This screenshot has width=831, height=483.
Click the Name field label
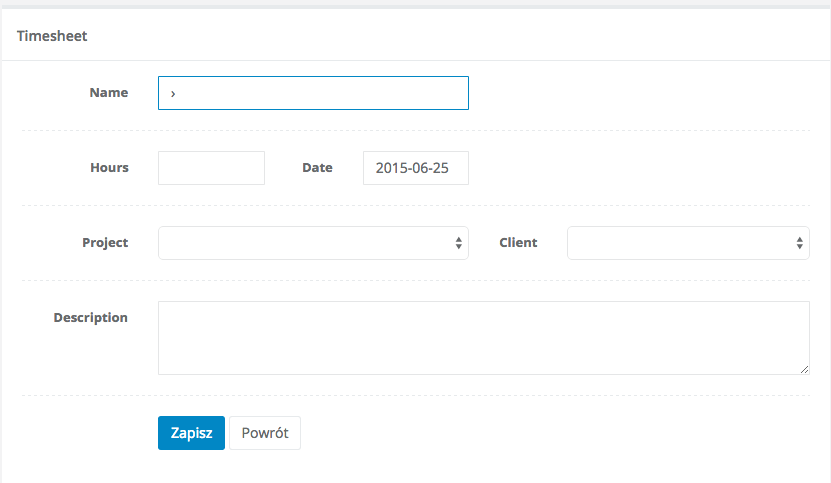click(109, 93)
